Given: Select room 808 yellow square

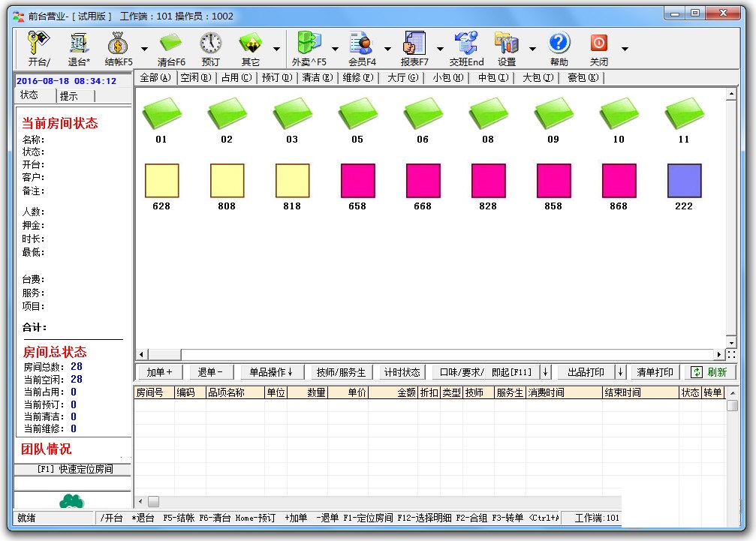Looking at the screenshot, I should point(227,181).
